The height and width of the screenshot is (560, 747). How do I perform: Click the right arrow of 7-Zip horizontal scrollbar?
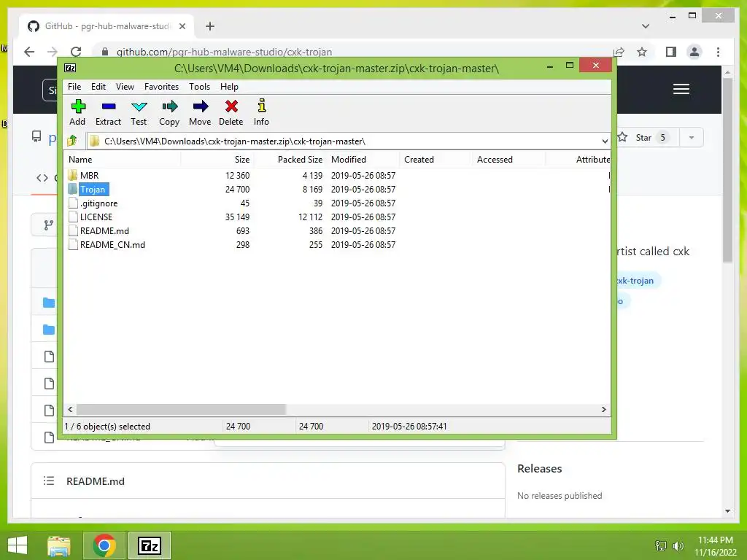click(x=603, y=410)
